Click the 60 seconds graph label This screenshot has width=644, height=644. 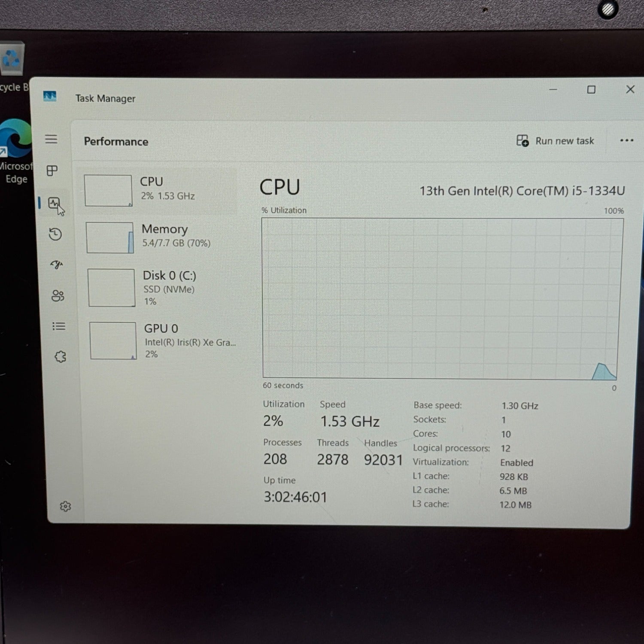(283, 386)
